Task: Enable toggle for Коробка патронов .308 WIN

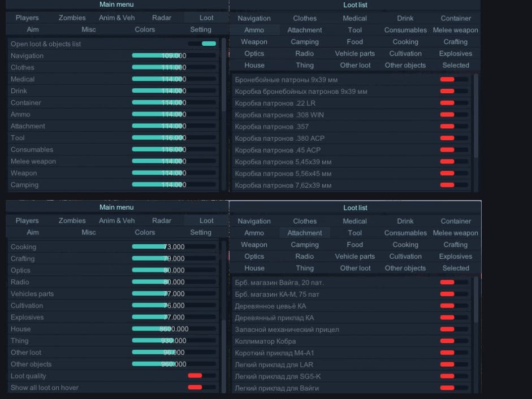Action: tap(454, 115)
